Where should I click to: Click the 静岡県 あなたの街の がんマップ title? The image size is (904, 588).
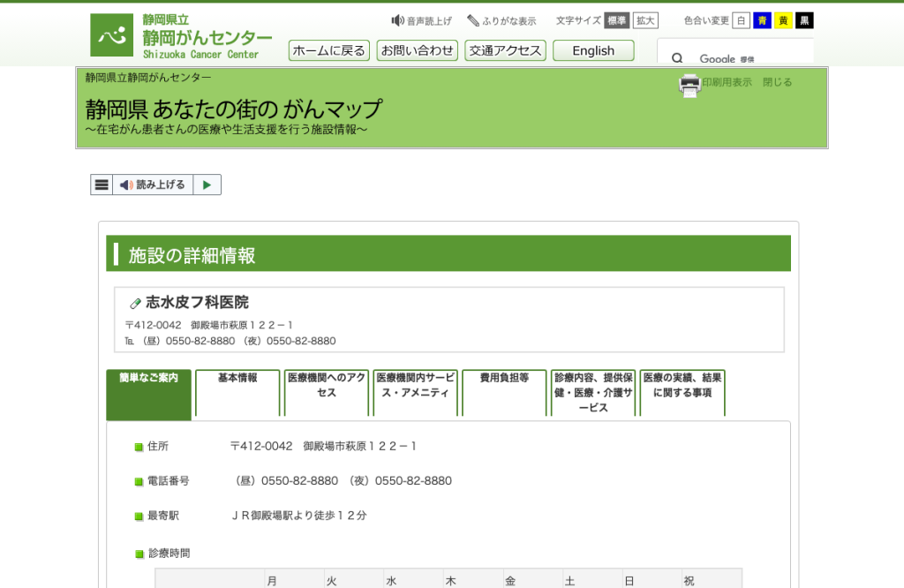point(233,109)
